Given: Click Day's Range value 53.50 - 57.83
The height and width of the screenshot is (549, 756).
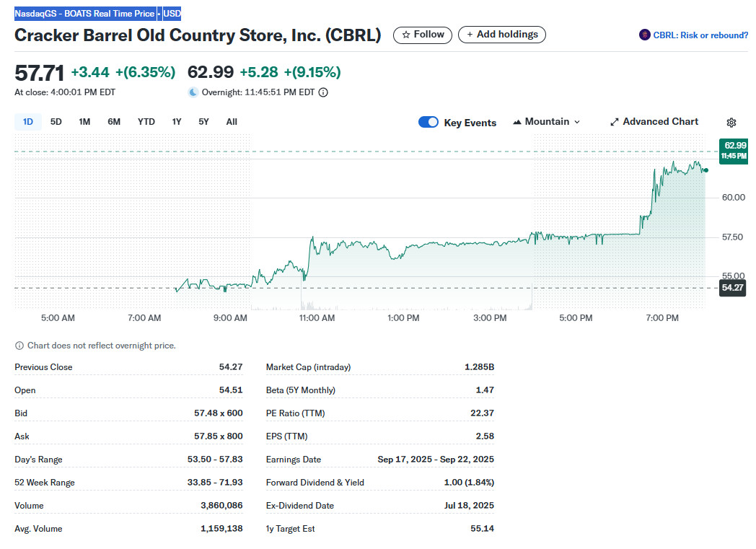Looking at the screenshot, I should pos(215,460).
